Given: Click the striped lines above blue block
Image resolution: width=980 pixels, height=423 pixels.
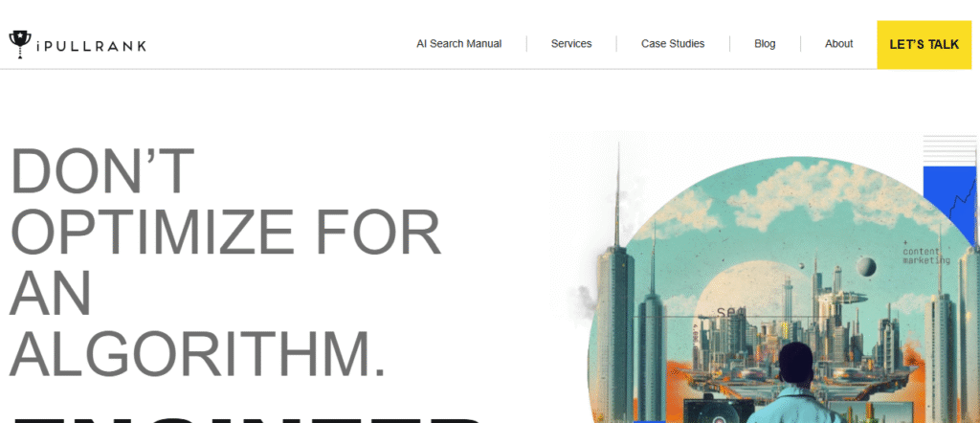Looking at the screenshot, I should (949, 150).
